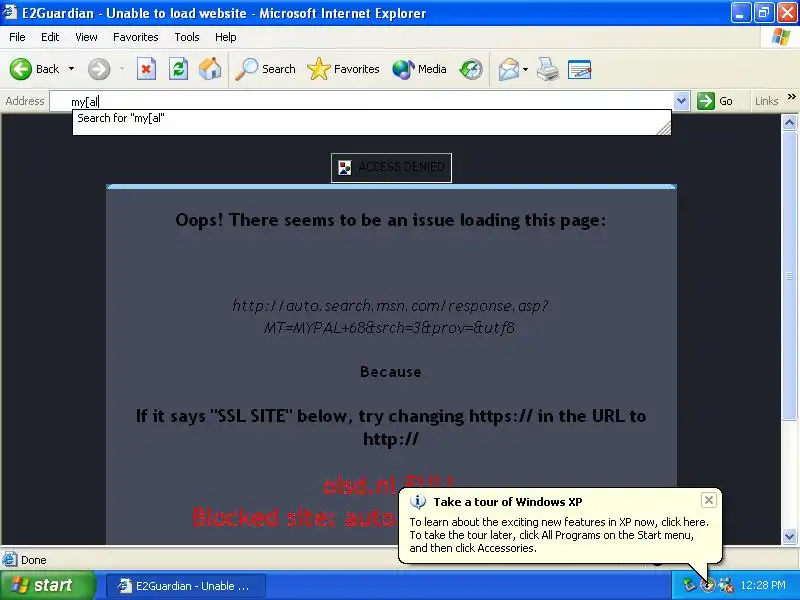Click the "Because" text on the page
This screenshot has height=600, width=800.
click(x=391, y=371)
